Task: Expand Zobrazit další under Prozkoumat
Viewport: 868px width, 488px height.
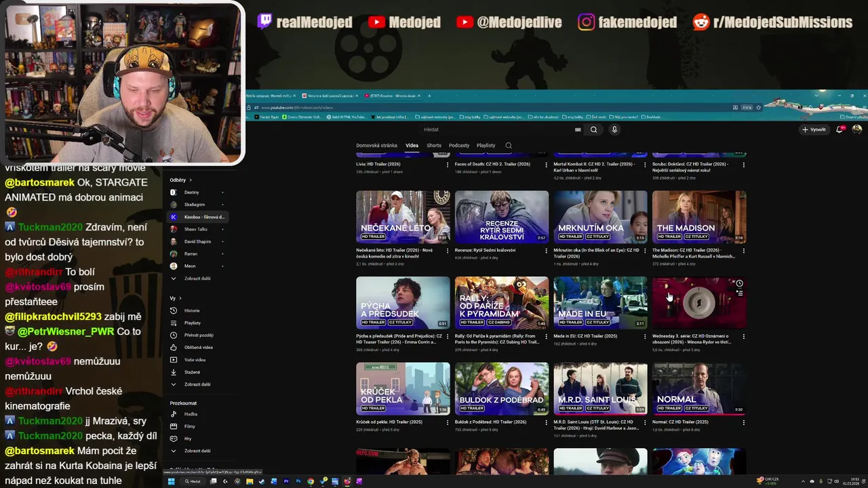Action: (197, 451)
